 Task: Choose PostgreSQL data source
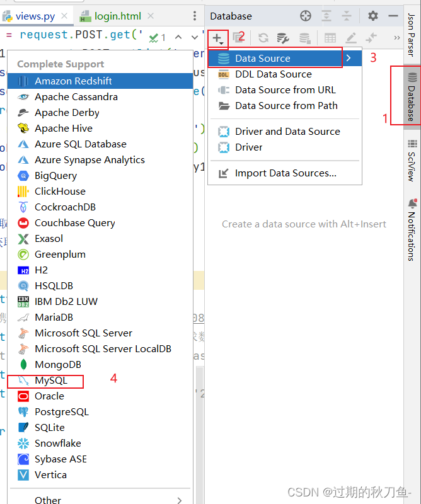[x=100, y=412]
